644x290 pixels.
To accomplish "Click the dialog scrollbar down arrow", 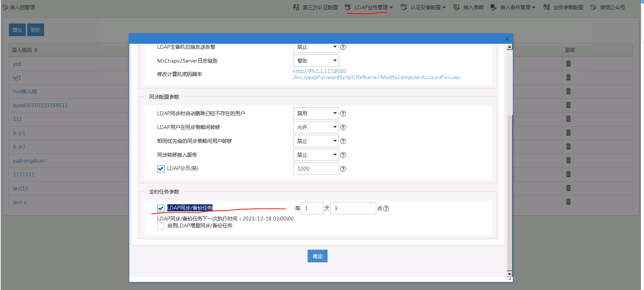I will (509, 274).
